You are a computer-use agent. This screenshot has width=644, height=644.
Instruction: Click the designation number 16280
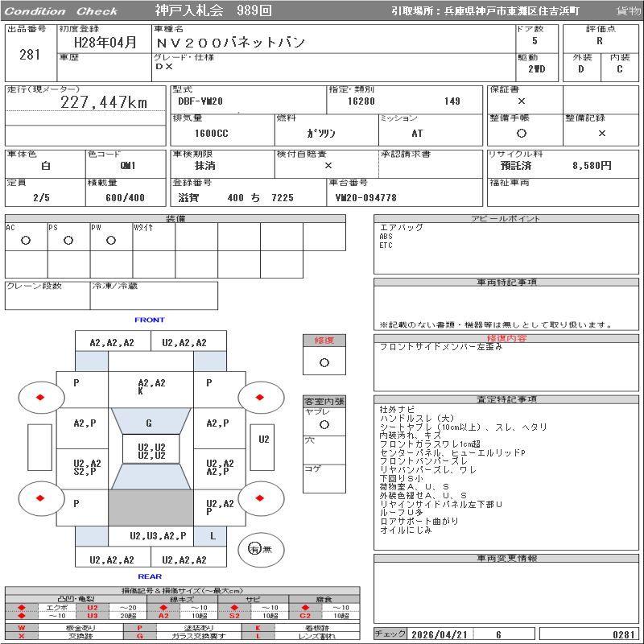361,101
